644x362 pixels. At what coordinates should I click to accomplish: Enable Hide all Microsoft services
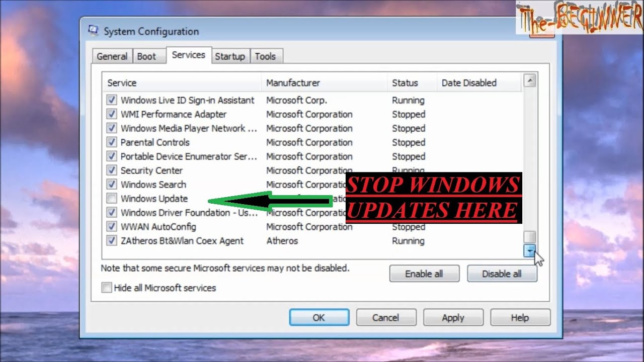(x=107, y=288)
